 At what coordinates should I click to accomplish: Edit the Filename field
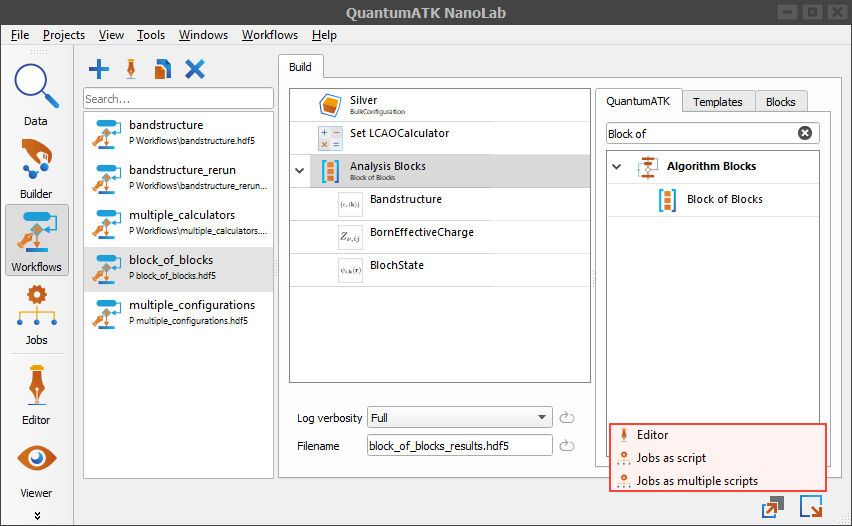[460, 446]
